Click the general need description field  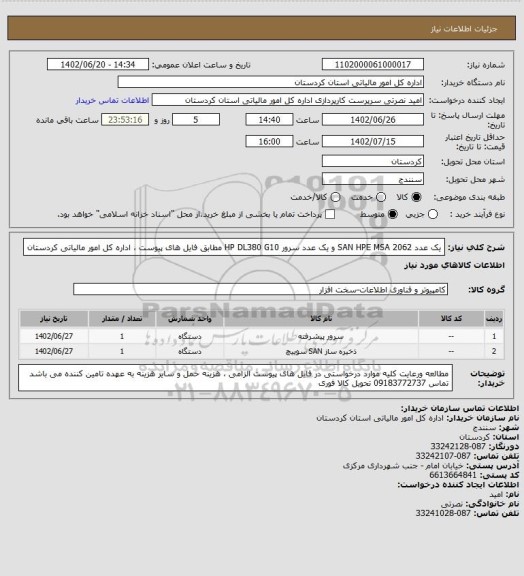point(234,247)
